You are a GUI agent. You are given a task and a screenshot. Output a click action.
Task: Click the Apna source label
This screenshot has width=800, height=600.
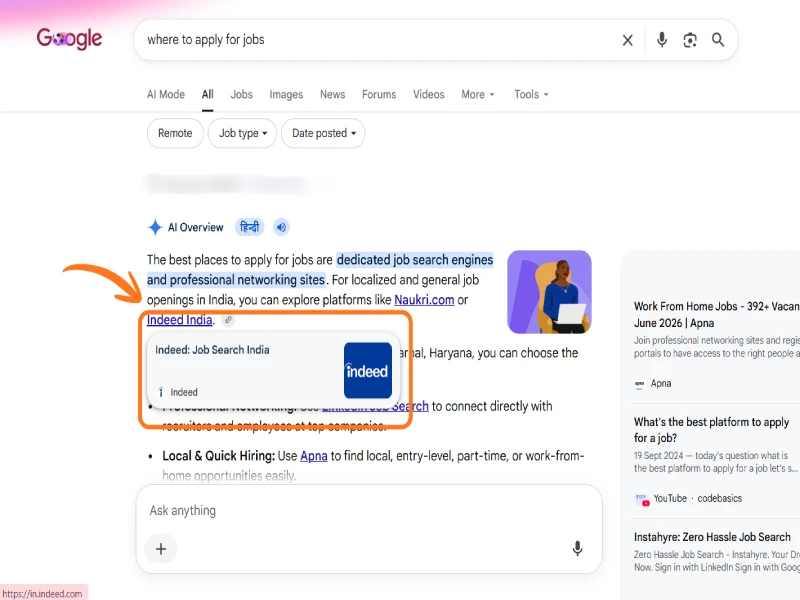tap(661, 383)
